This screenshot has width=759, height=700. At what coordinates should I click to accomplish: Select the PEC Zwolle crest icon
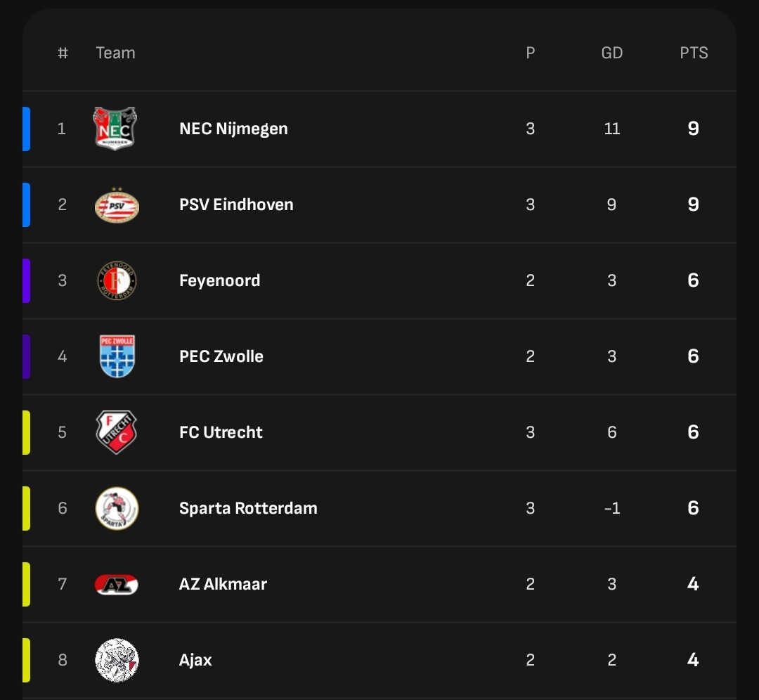(117, 356)
